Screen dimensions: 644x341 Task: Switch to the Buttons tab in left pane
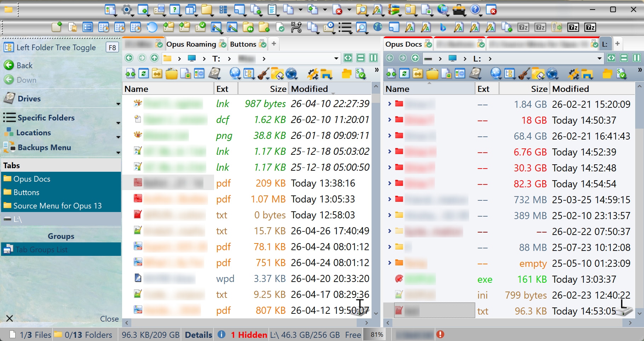243,44
